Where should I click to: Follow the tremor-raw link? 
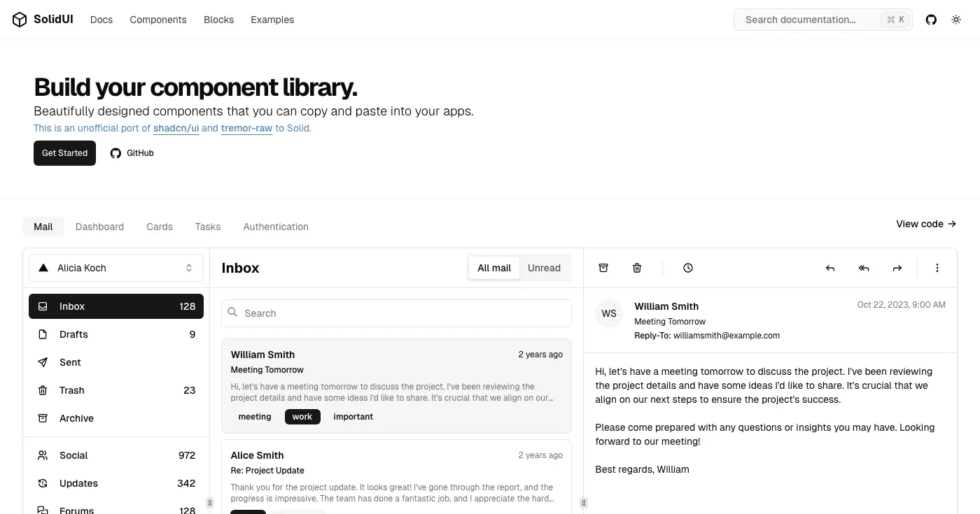tap(246, 129)
